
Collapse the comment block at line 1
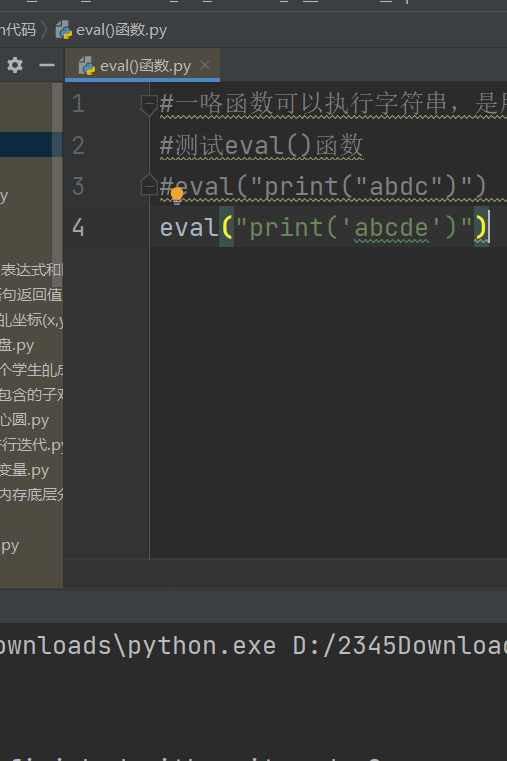tap(148, 104)
